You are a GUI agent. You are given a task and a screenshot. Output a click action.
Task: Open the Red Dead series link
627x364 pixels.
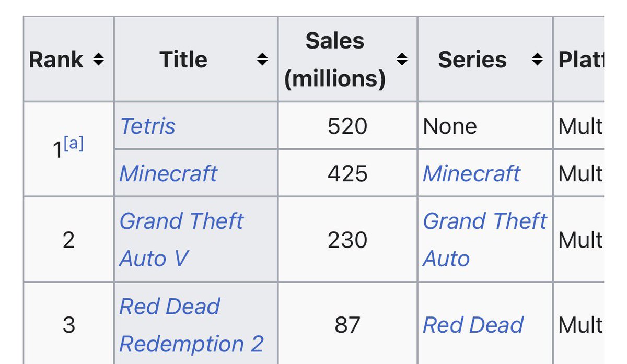pos(473,325)
